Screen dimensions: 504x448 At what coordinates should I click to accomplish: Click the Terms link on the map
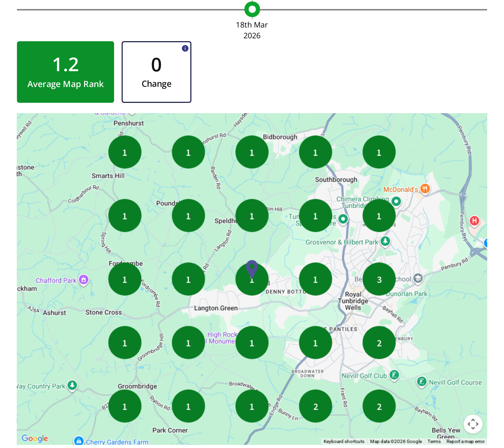[x=434, y=441]
